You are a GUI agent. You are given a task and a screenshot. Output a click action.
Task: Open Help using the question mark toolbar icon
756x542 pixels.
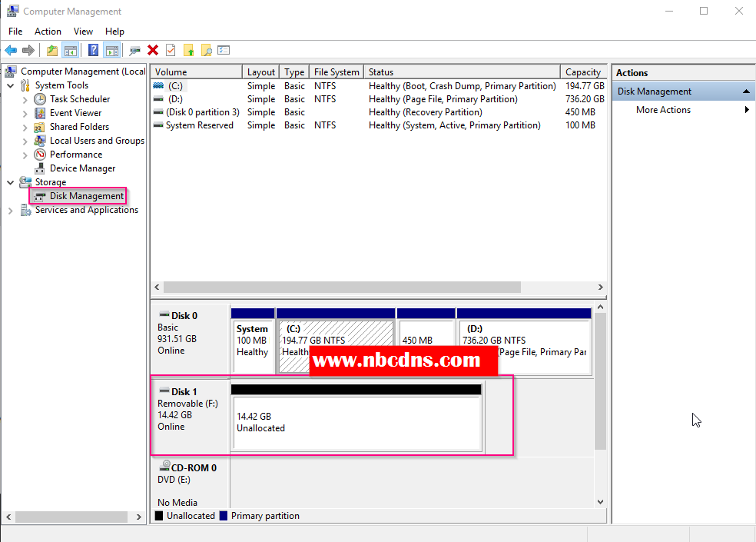click(93, 49)
